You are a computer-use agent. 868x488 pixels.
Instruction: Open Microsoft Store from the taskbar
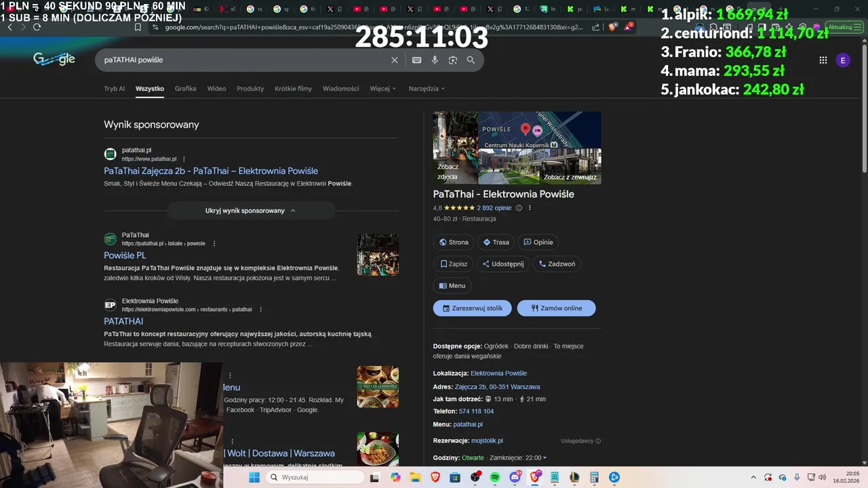pos(455,477)
